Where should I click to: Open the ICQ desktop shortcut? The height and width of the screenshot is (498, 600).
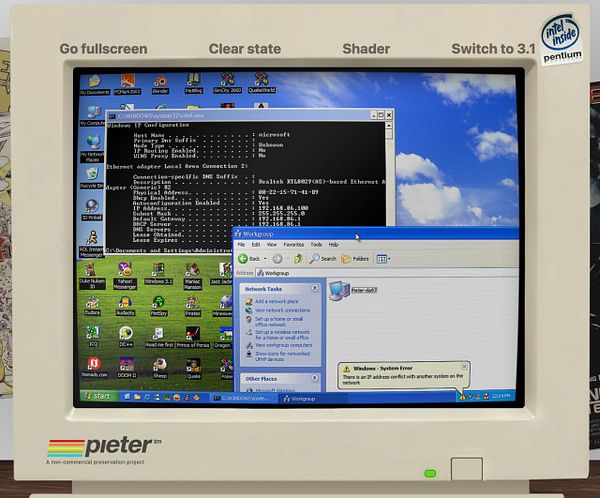93,336
